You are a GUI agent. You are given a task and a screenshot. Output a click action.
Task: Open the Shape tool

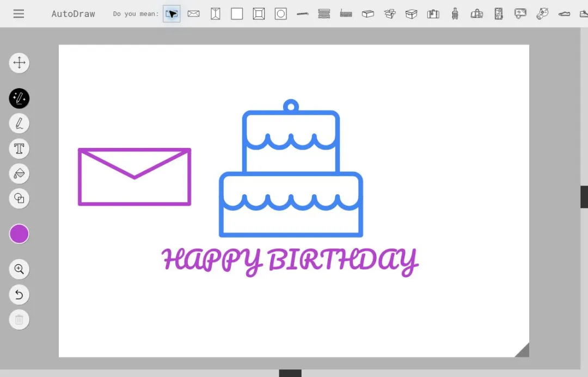[19, 198]
